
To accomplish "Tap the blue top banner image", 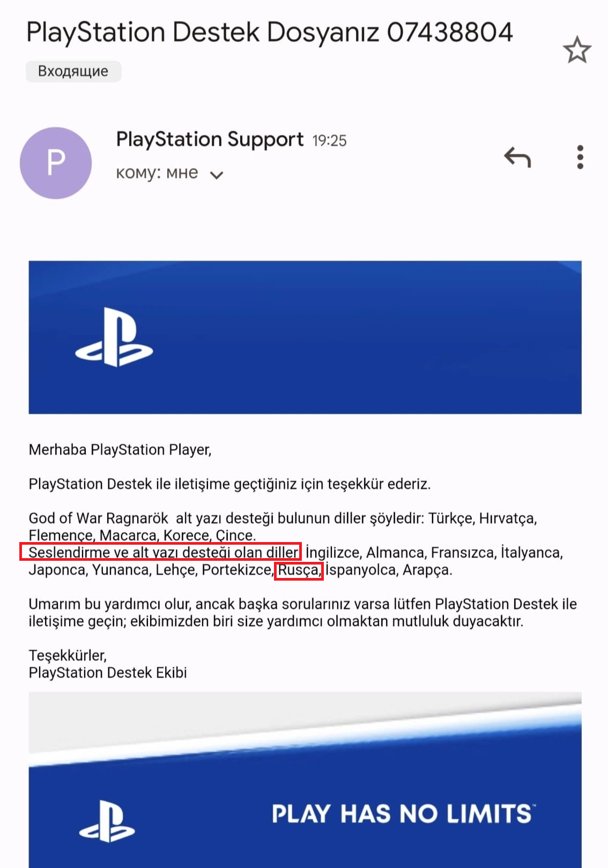I will (x=305, y=337).
